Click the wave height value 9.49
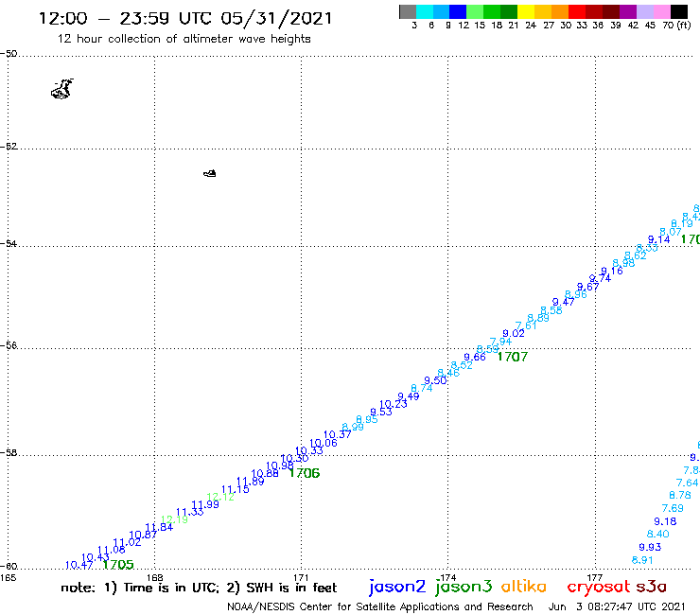Viewport: 700px width, 615px height. pos(409,396)
